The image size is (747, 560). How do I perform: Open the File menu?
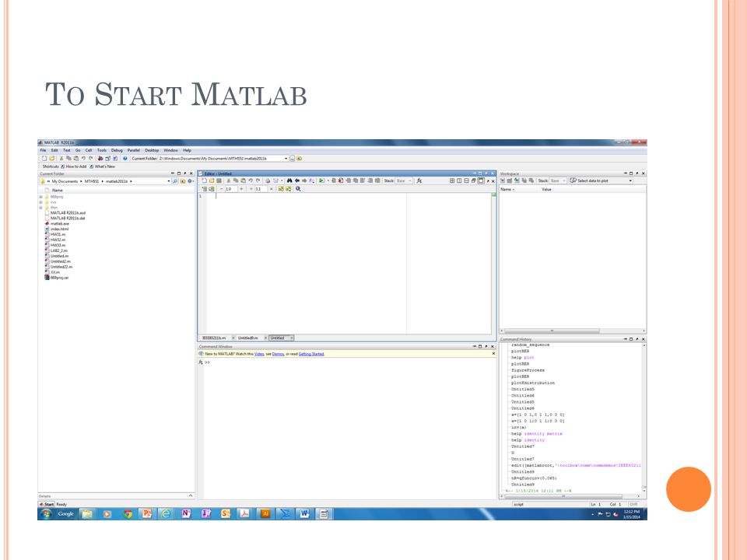(x=43, y=150)
